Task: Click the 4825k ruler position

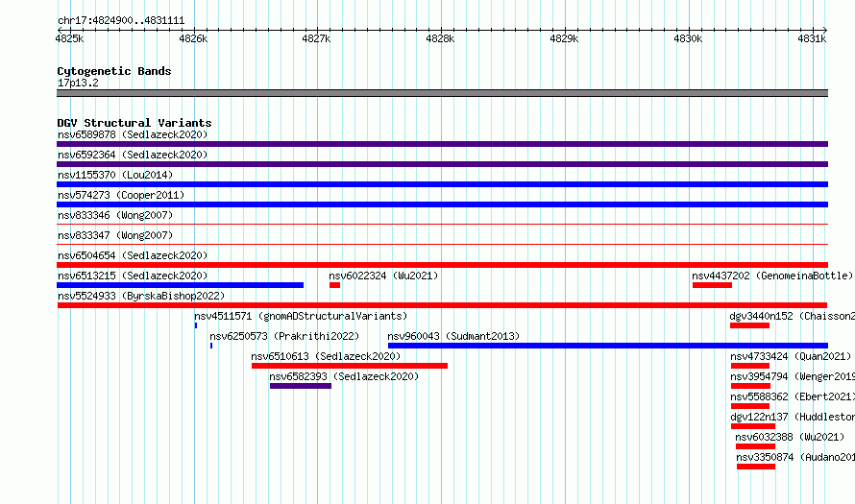Action: pos(70,38)
